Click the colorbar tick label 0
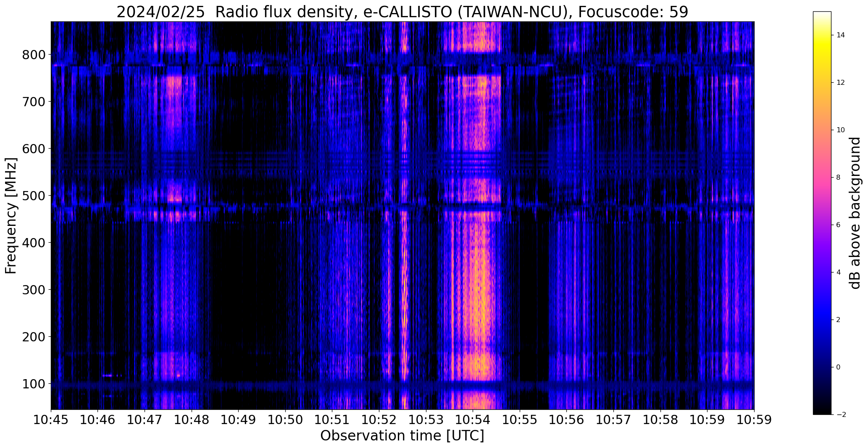 [839, 367]
